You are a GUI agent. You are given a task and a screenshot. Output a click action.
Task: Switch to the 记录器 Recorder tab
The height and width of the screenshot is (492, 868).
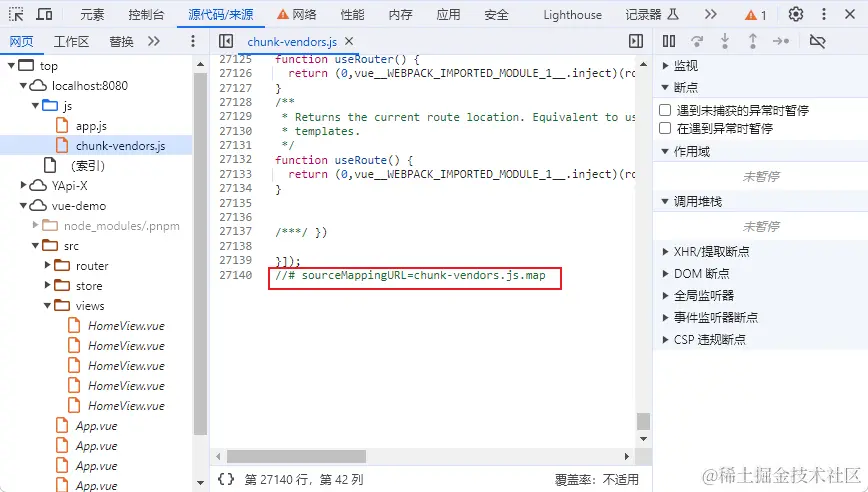tap(652, 14)
